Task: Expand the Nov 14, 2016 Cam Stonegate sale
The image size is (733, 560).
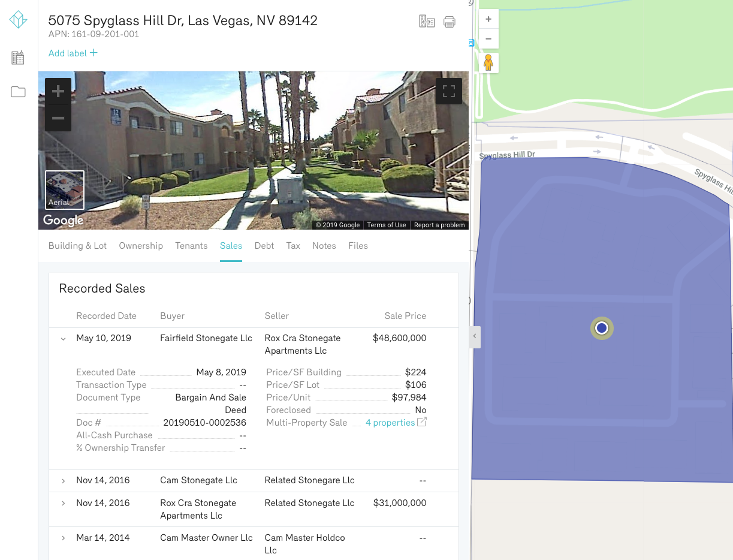Action: pyautogui.click(x=62, y=480)
